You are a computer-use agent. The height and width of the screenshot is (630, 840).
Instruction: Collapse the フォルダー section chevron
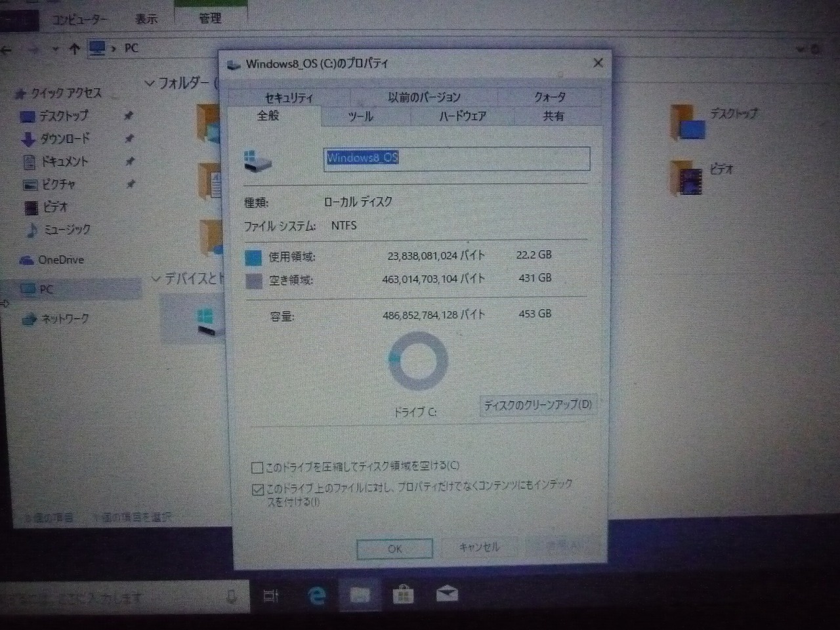pos(150,83)
